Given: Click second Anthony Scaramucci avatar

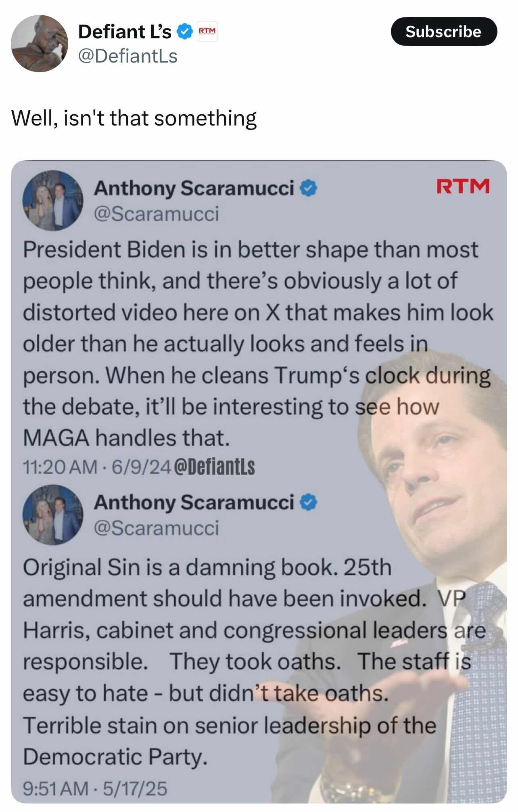Looking at the screenshot, I should click(x=53, y=515).
